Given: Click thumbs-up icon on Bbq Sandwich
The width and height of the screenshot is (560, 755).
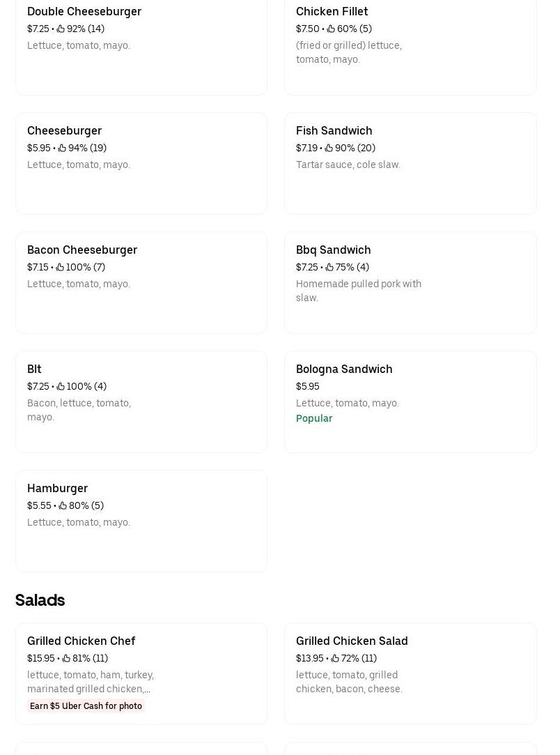Looking at the screenshot, I should click(329, 267).
